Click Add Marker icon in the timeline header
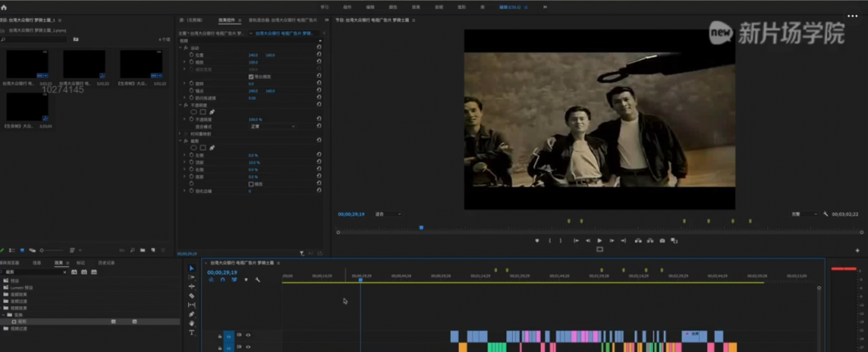868x352 pixels. pos(246,280)
